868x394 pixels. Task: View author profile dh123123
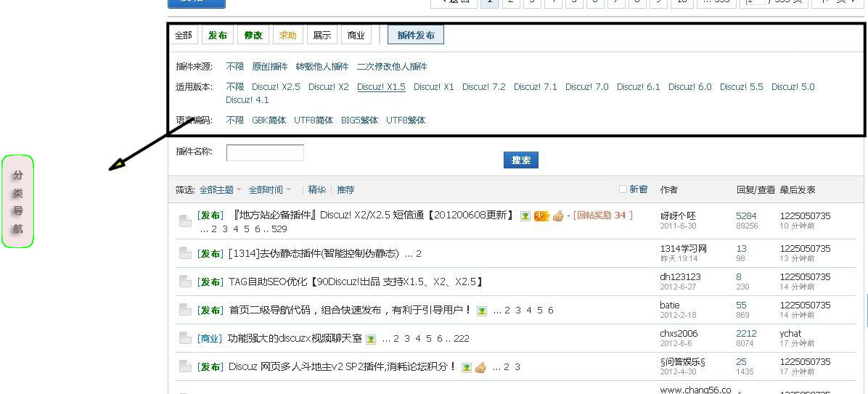(x=680, y=276)
